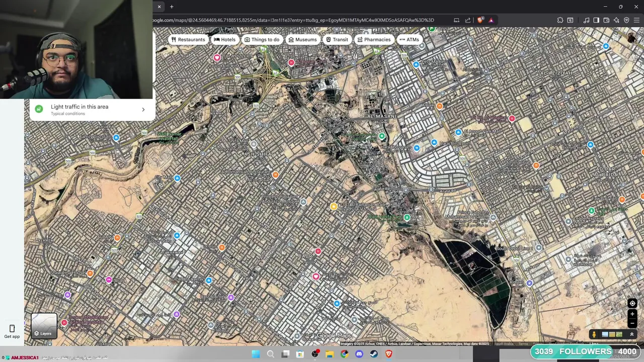Screen dimensions: 644x362
Task: Click the share page icon
Action: (x=468, y=20)
